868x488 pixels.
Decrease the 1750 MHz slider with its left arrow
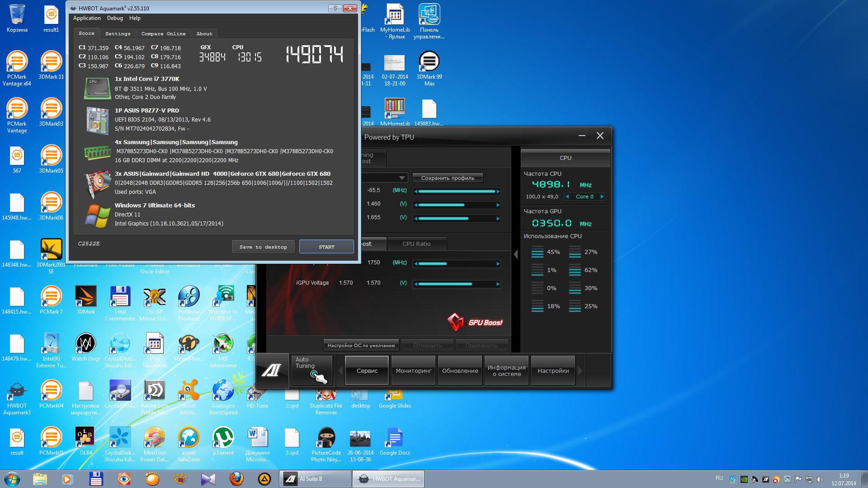(415, 264)
